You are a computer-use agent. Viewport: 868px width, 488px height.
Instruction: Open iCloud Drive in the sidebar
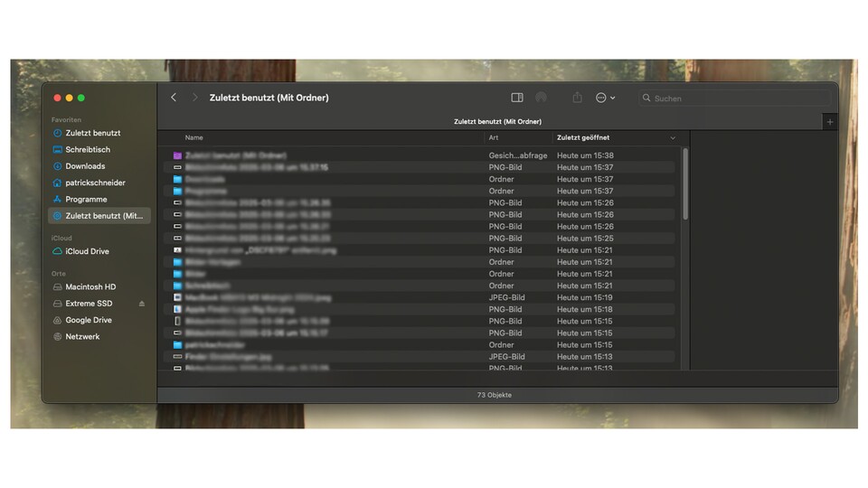pyautogui.click(x=87, y=251)
